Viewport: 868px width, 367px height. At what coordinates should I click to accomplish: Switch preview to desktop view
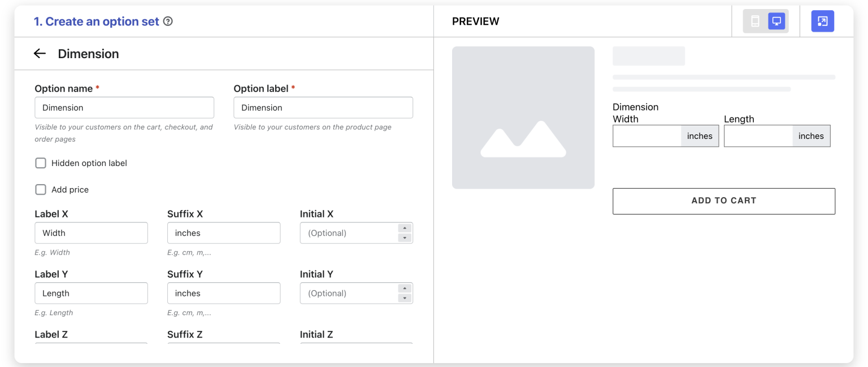click(x=776, y=21)
